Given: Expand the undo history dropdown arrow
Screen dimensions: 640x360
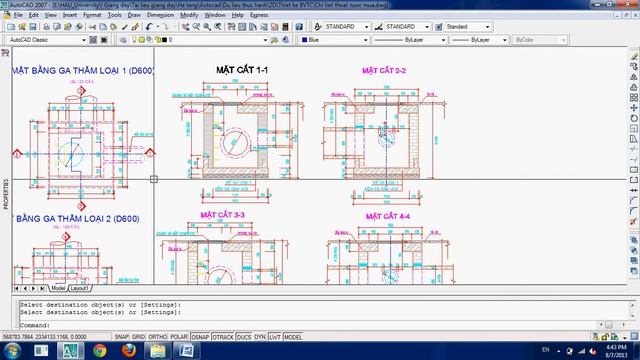Looking at the screenshot, I should (x=158, y=27).
